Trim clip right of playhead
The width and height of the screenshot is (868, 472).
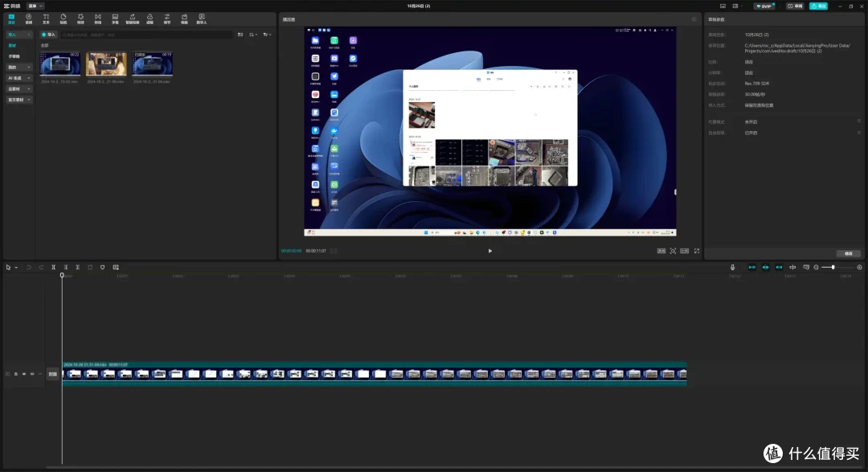[78, 267]
